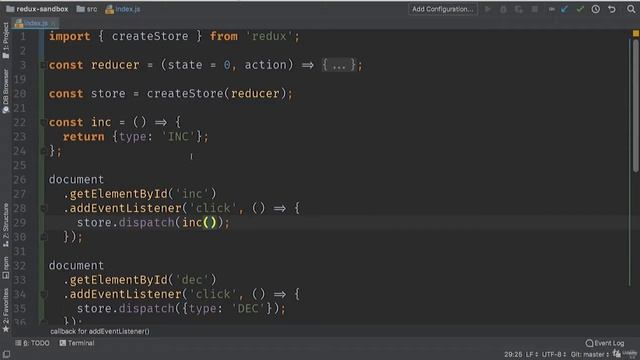Open Show History clock icon

pos(596,9)
